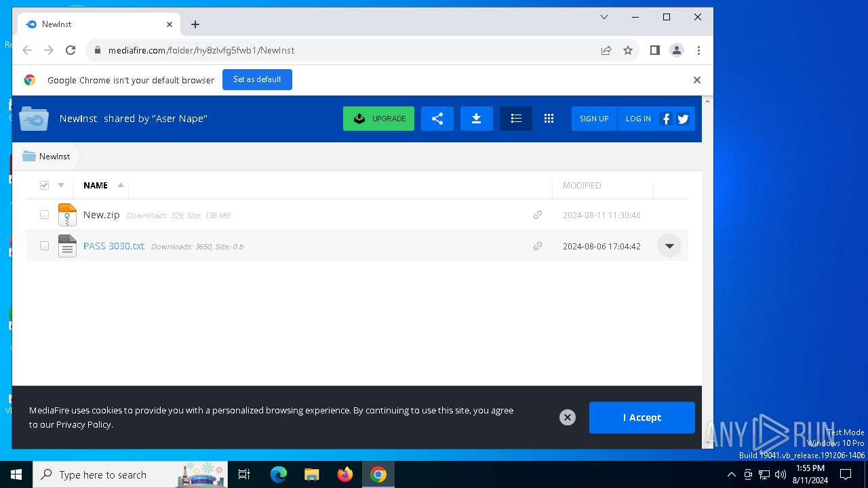Click the Facebook login icon

(x=666, y=119)
